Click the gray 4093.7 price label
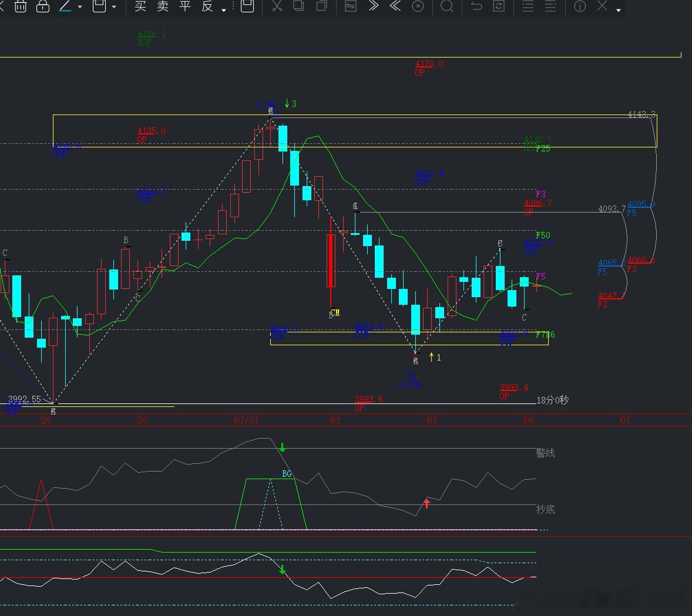Screen dimensions: 692x616 (612, 208)
